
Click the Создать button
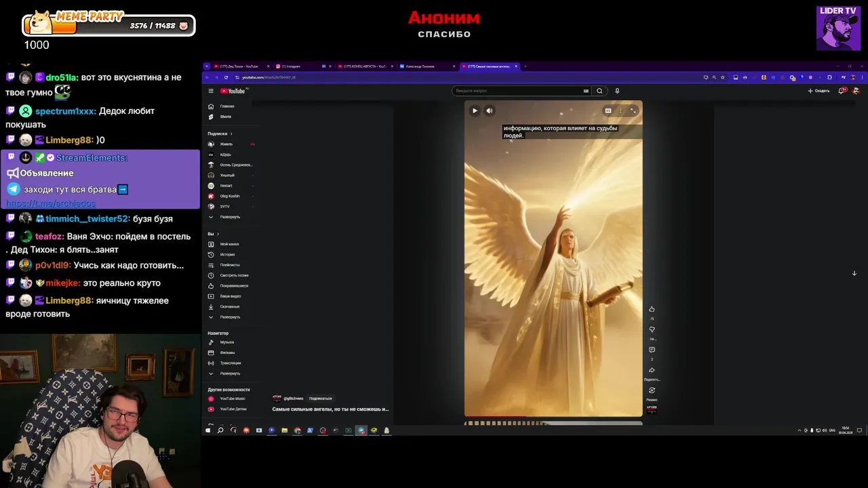pyautogui.click(x=818, y=91)
